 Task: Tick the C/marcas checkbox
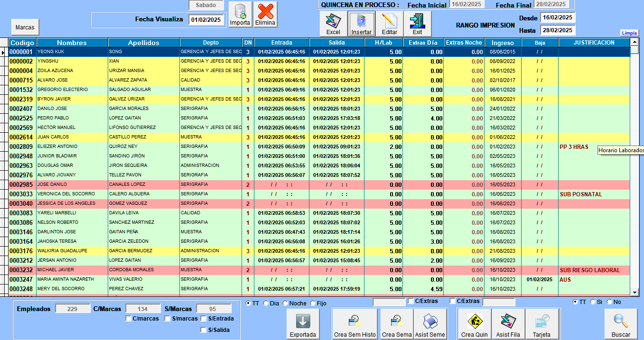click(129, 319)
